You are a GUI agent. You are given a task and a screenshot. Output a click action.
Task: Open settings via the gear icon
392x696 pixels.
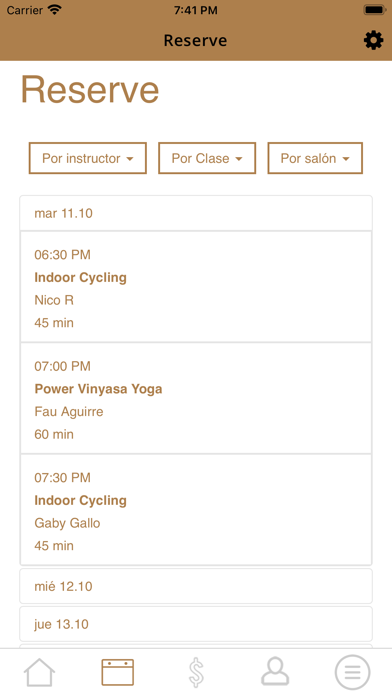(373, 40)
